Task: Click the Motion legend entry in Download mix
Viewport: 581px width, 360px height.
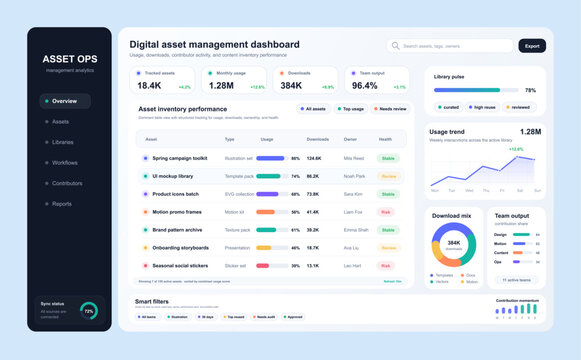Action: 469,282
